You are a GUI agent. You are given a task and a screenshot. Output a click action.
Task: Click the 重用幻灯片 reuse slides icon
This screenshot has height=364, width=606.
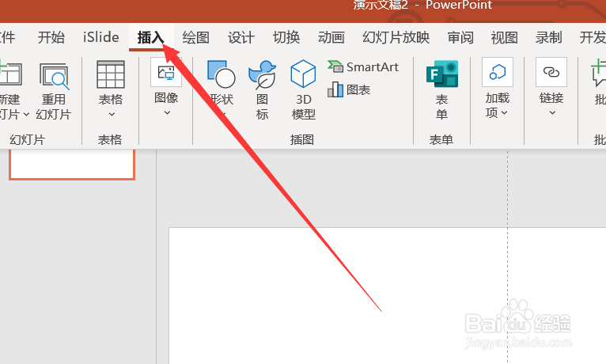pos(54,76)
